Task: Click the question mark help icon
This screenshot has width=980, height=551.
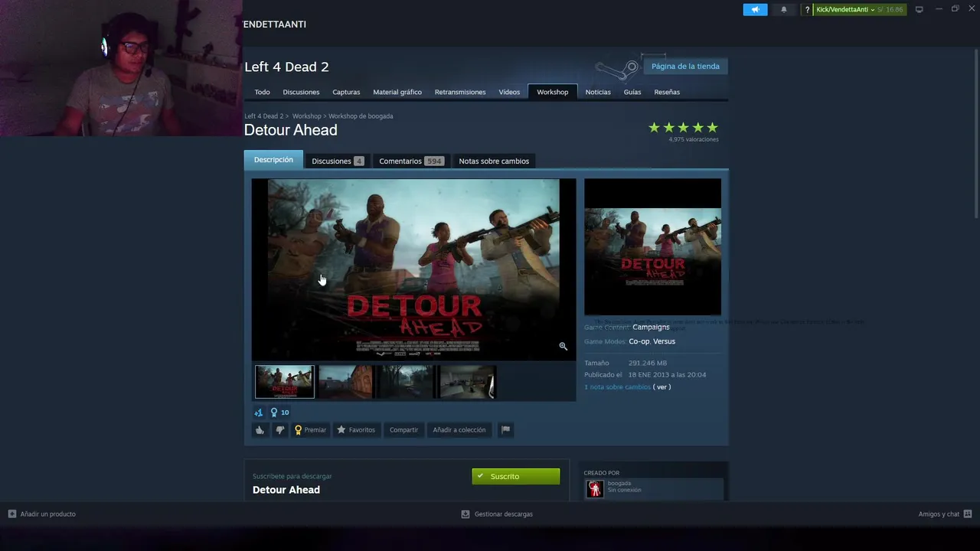Action: pyautogui.click(x=807, y=10)
